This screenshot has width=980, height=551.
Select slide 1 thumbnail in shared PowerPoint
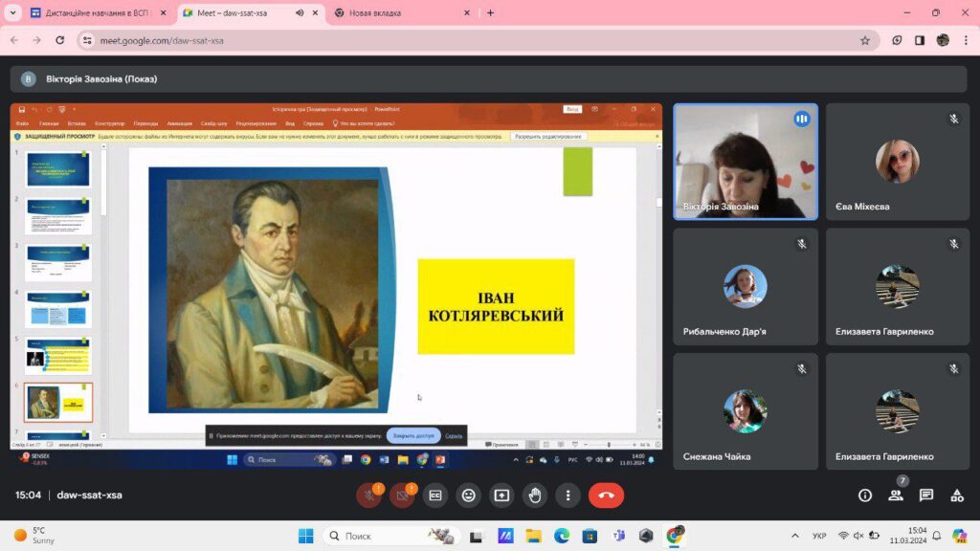tap(58, 168)
